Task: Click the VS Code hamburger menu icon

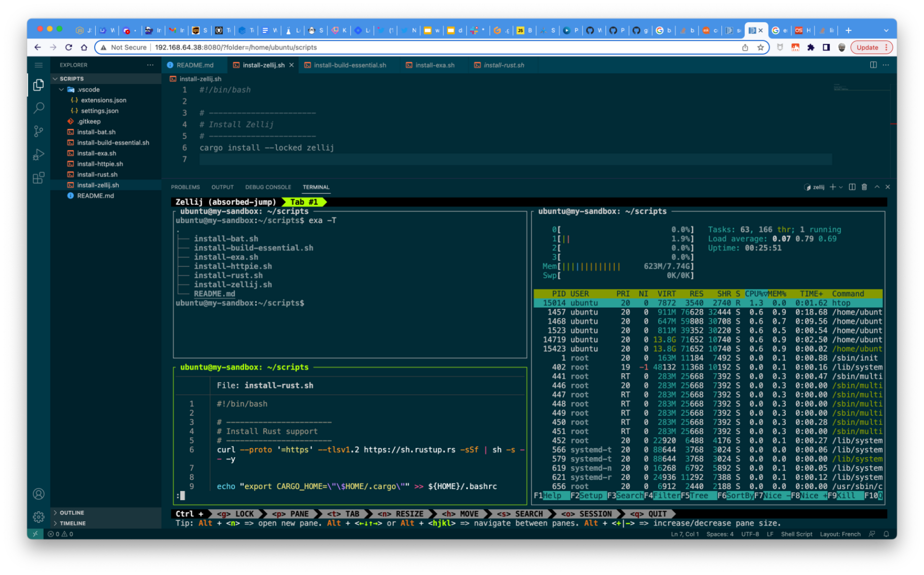Action: click(x=38, y=65)
